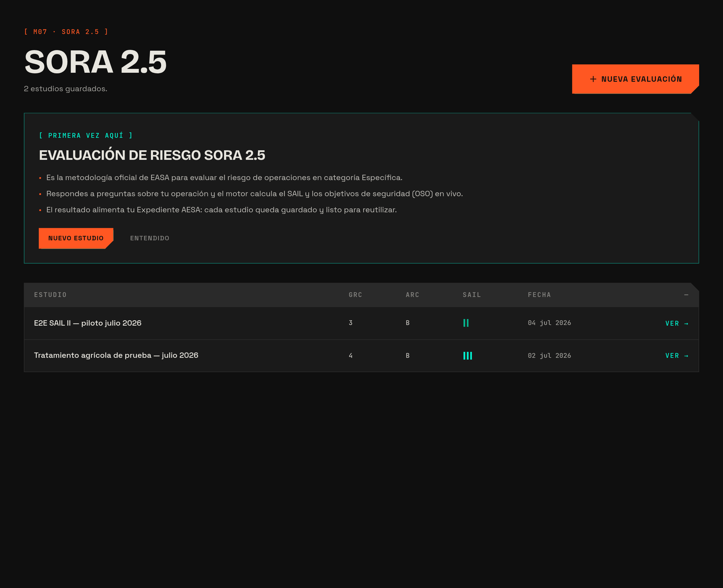The width and height of the screenshot is (723, 588).
Task: Click the GRC column header
Action: click(x=356, y=295)
